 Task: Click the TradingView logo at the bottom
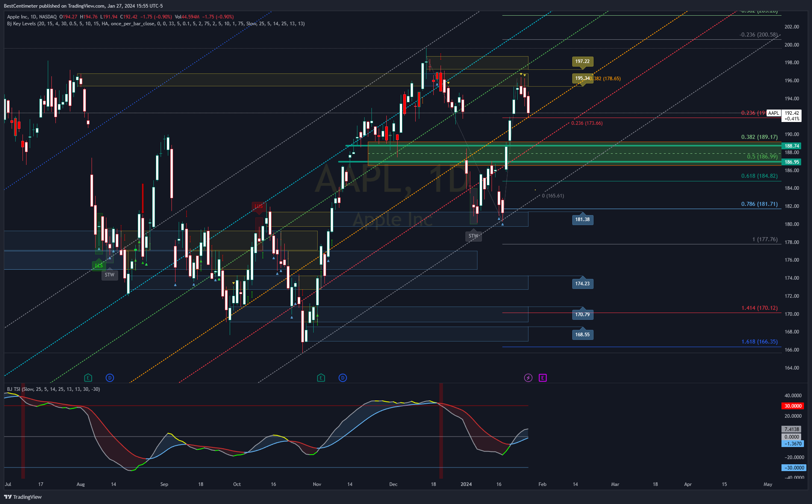(23, 497)
